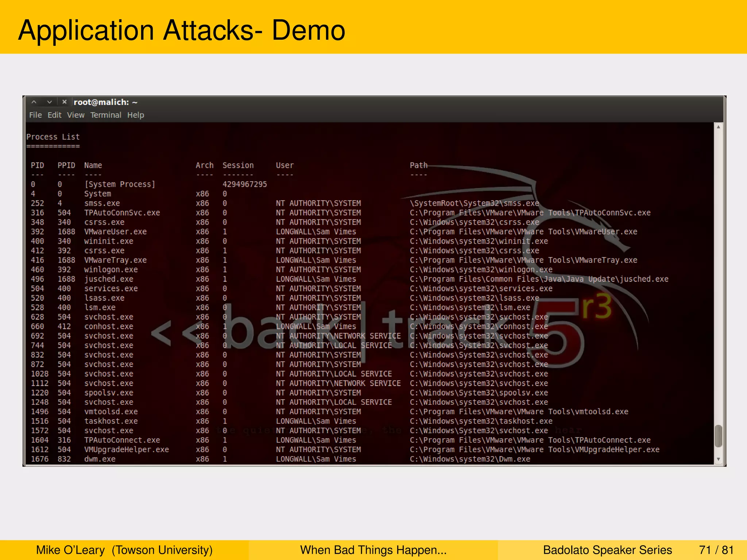Click wininit.exe process name
Image resolution: width=747 pixels, height=560 pixels.
(109, 241)
